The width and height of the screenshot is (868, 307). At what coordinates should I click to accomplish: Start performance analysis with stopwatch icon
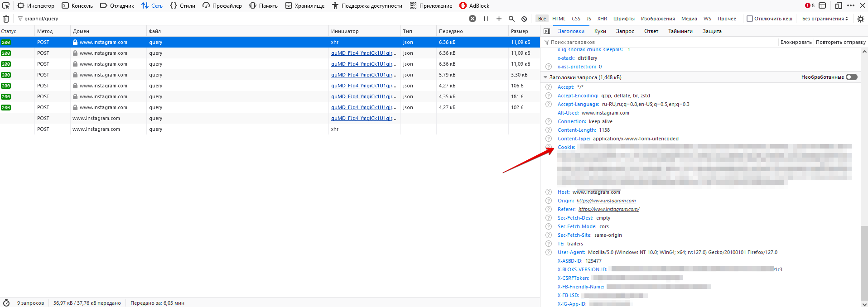coord(6,303)
